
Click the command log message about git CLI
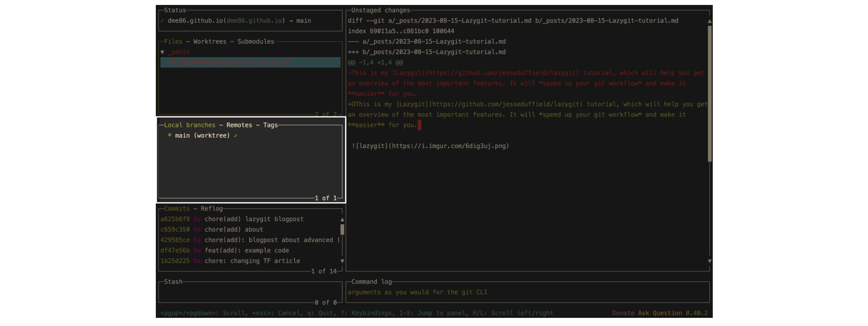[417, 292]
